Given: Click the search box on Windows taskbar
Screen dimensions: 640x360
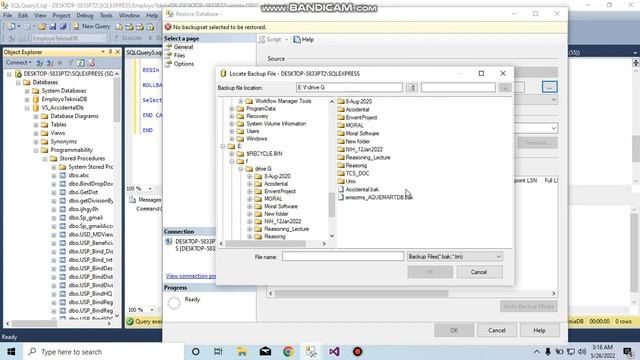Looking at the screenshot, I should (103, 351).
